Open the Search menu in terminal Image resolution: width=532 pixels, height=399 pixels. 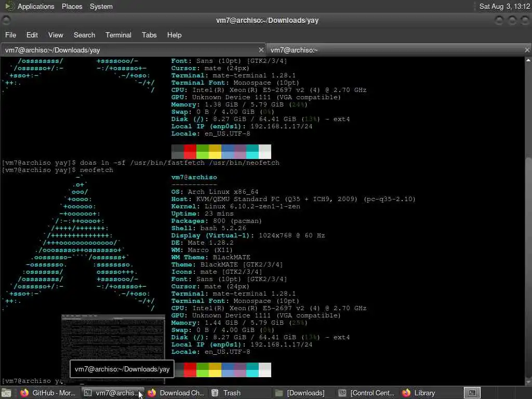(x=85, y=35)
